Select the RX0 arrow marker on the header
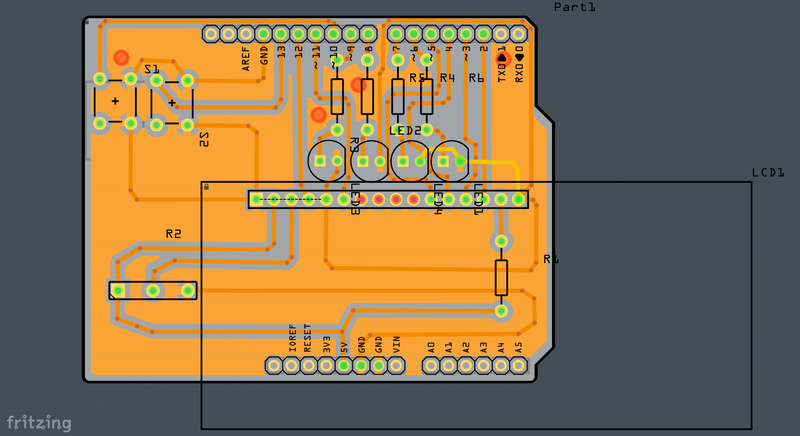 519,58
